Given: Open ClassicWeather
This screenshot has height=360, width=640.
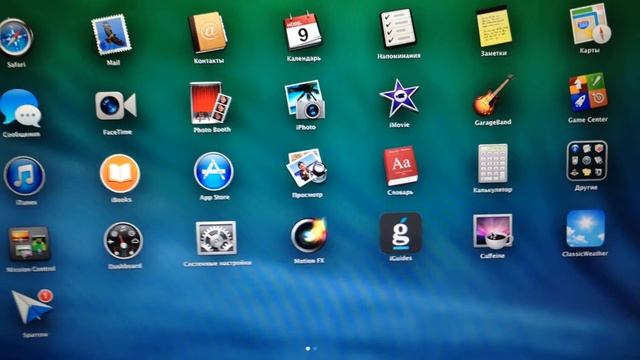Looking at the screenshot, I should tap(586, 229).
